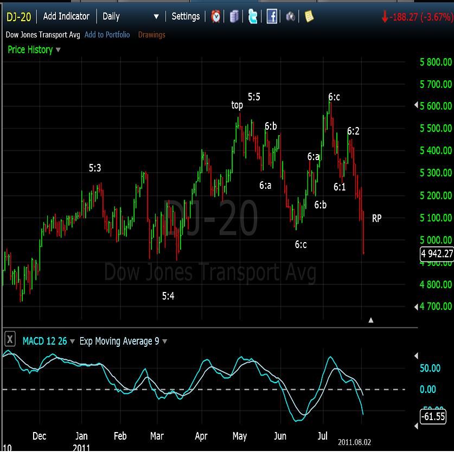The image size is (454, 476).
Task: Open the price alert alarm clock
Action: (216, 16)
